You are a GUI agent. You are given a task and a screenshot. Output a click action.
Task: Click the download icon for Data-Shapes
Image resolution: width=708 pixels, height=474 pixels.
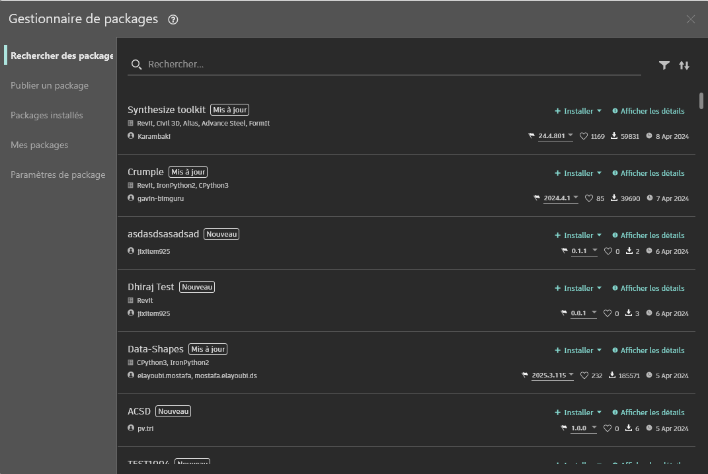click(612, 375)
